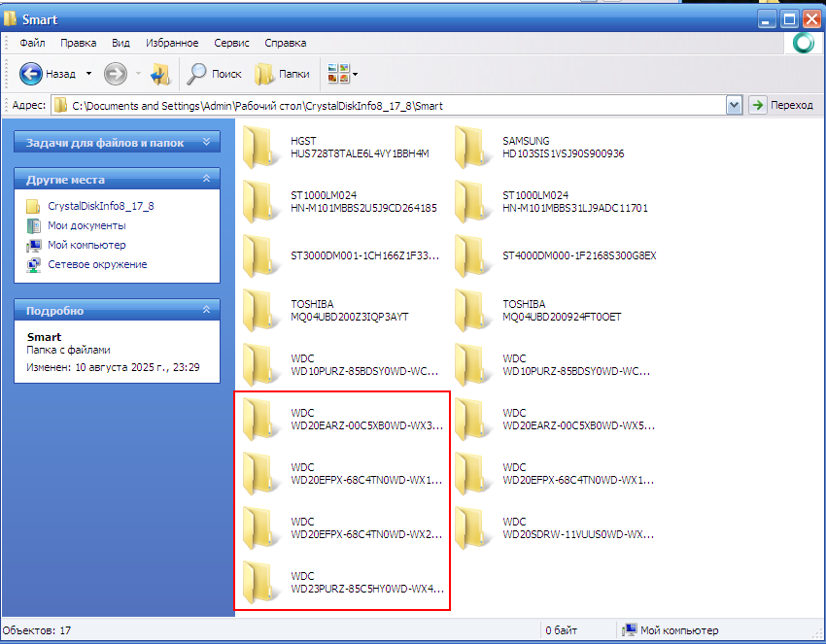Select the TOSHIBA MQ04UBD200924FT0OET folder icon
Image resolution: width=826 pixels, height=644 pixels.
[471, 311]
